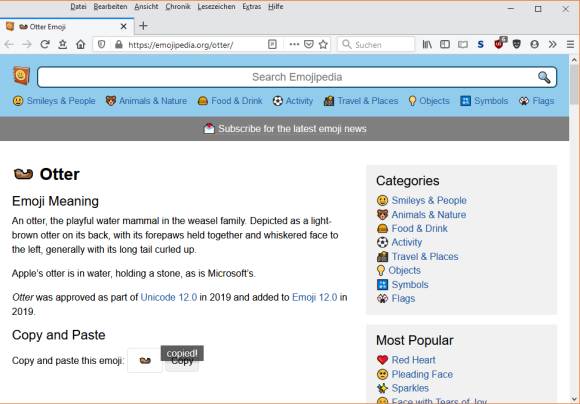Open the Firefox hamburger menu

tap(570, 44)
